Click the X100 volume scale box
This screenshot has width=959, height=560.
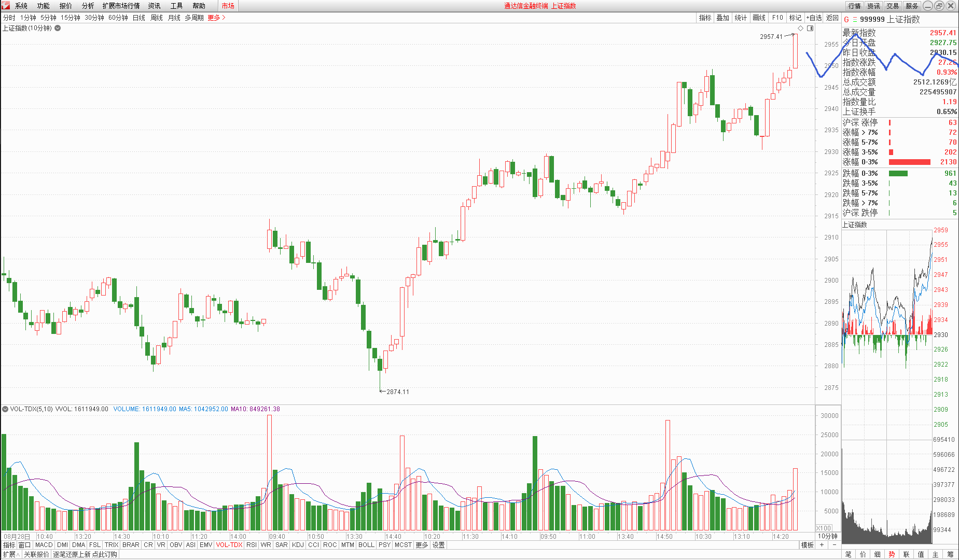click(824, 528)
